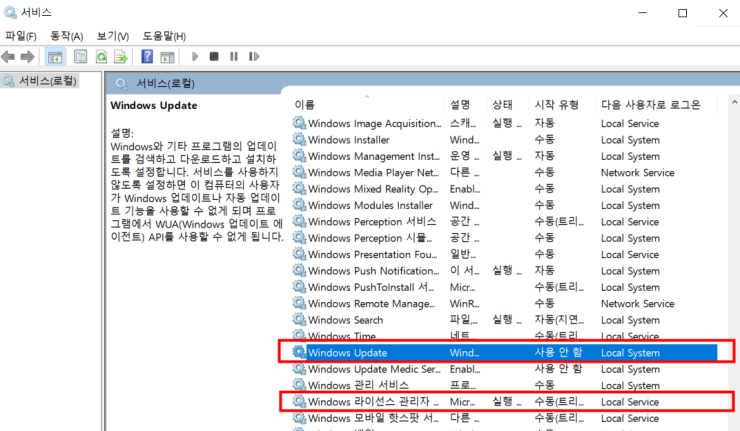Select Windows Perception 서비스 row
This screenshot has width=740, height=431.
[504, 222]
